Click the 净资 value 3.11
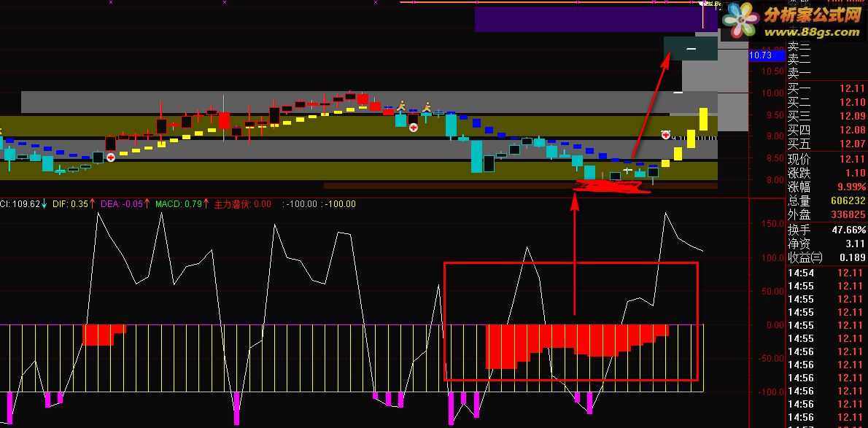 click(x=856, y=244)
